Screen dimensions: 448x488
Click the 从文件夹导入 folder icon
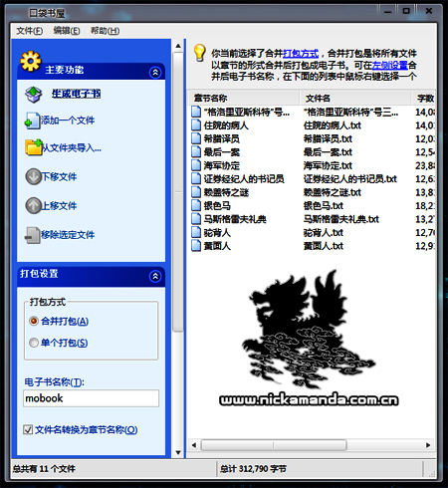[x=34, y=147]
